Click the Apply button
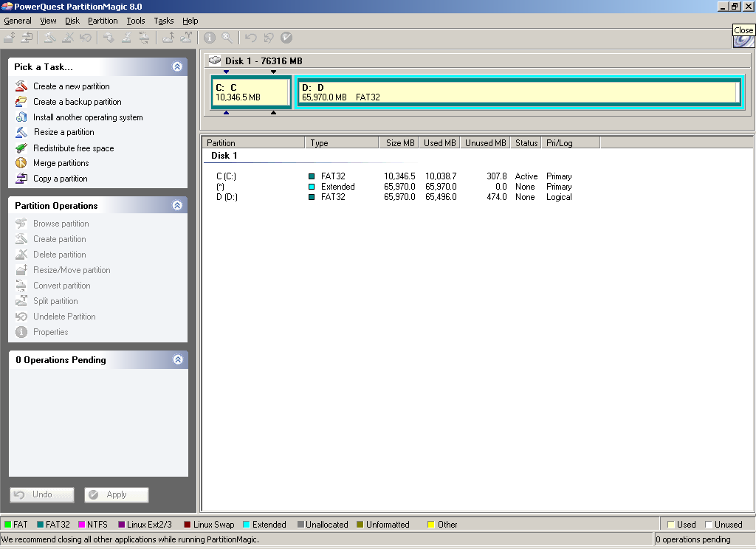The image size is (756, 549). [116, 494]
